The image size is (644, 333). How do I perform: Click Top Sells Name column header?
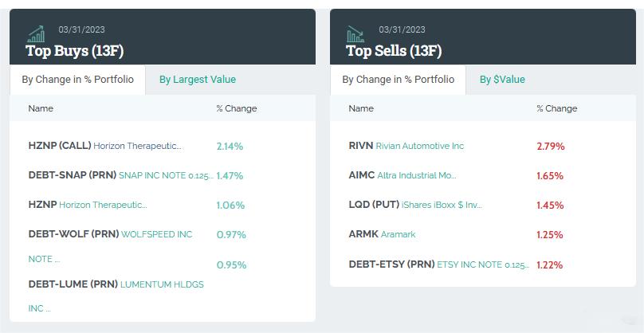point(361,108)
